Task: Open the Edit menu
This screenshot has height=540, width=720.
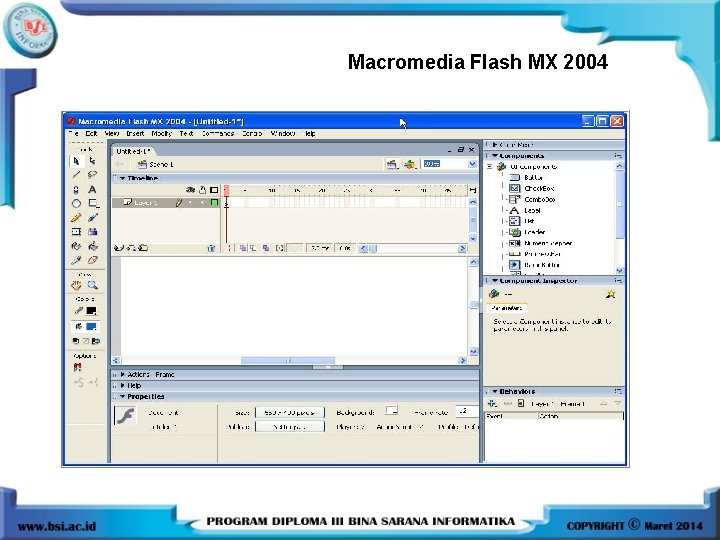Action: (x=91, y=134)
